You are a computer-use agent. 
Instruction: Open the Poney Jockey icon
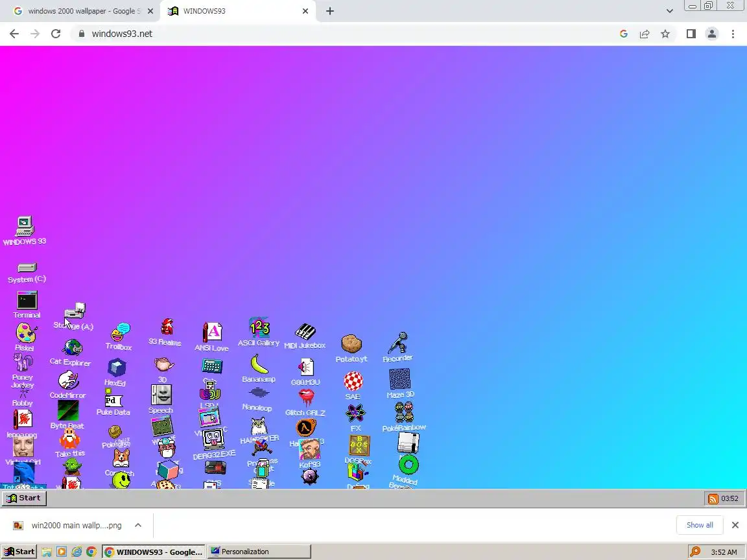(x=23, y=362)
